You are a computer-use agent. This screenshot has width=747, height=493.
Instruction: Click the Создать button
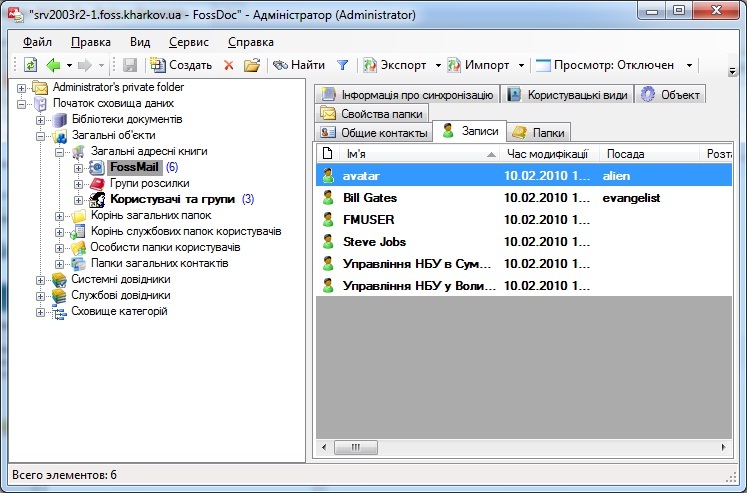pos(181,65)
